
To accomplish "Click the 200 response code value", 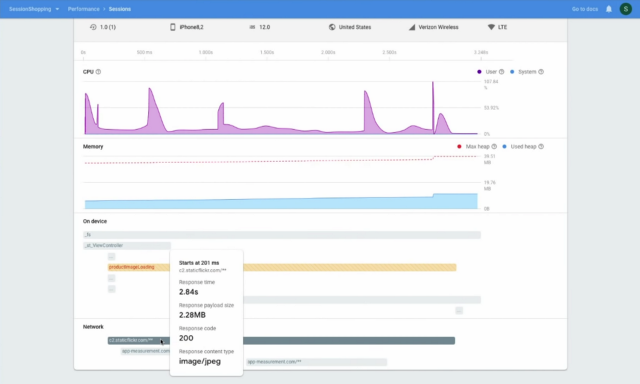I will click(186, 338).
